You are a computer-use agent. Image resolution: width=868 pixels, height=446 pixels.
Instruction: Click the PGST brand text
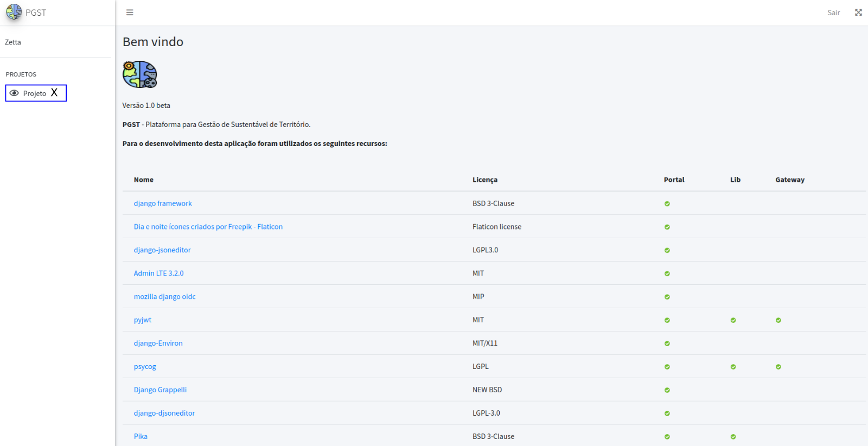pyautogui.click(x=36, y=12)
